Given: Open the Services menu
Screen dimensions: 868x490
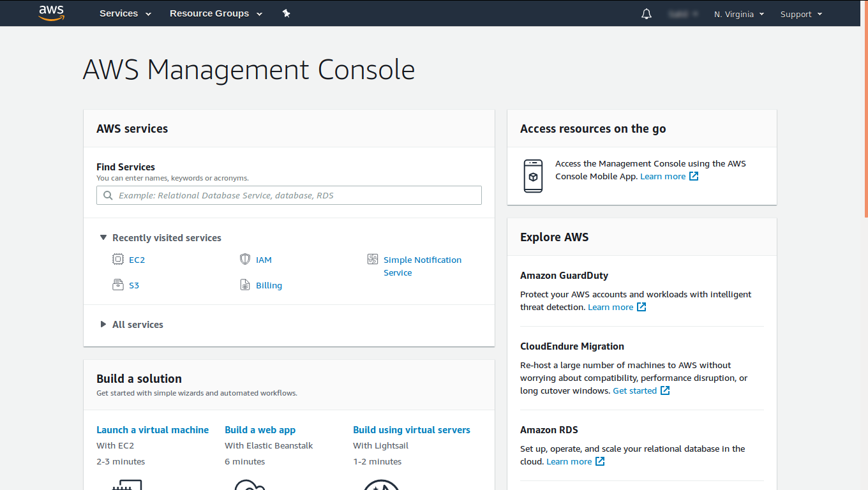Looking at the screenshot, I should pyautogui.click(x=125, y=13).
